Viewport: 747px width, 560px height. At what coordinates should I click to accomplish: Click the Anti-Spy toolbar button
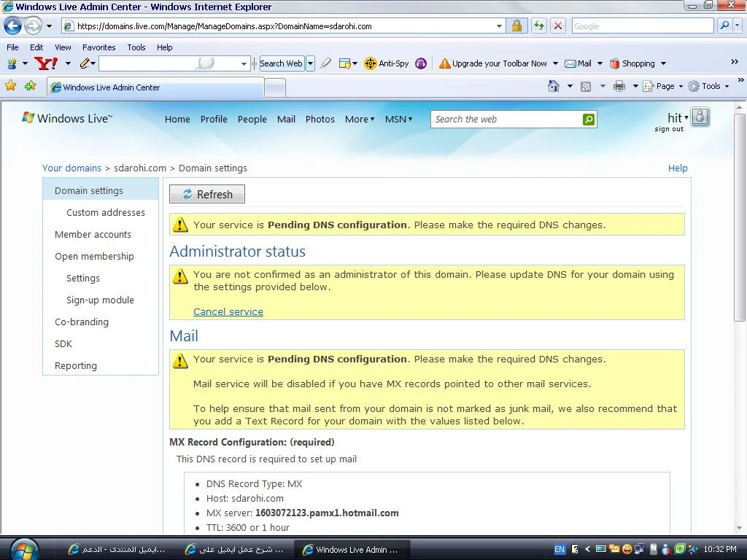tap(387, 63)
